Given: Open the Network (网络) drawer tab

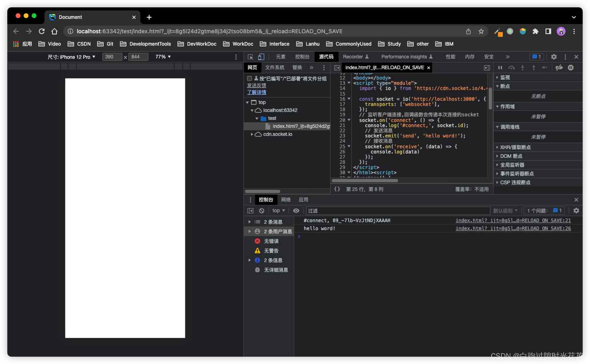Looking at the screenshot, I should [286, 200].
